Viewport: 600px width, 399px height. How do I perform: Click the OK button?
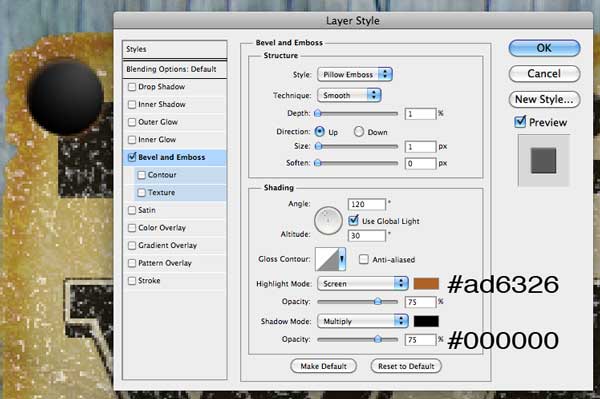click(544, 48)
